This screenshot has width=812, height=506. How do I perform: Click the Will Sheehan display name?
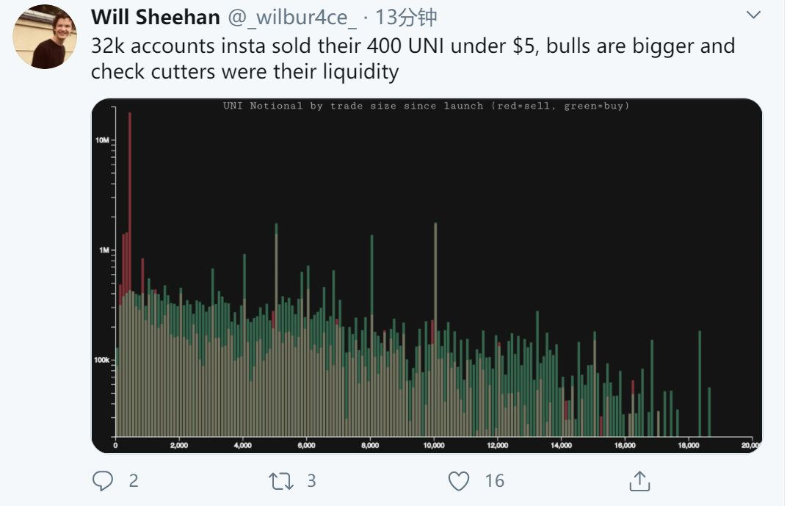[156, 17]
